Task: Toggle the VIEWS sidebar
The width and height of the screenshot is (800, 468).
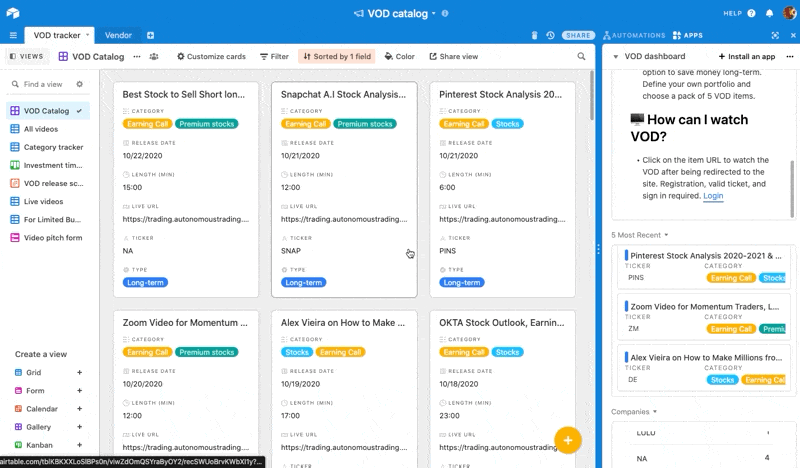Action: (x=26, y=56)
